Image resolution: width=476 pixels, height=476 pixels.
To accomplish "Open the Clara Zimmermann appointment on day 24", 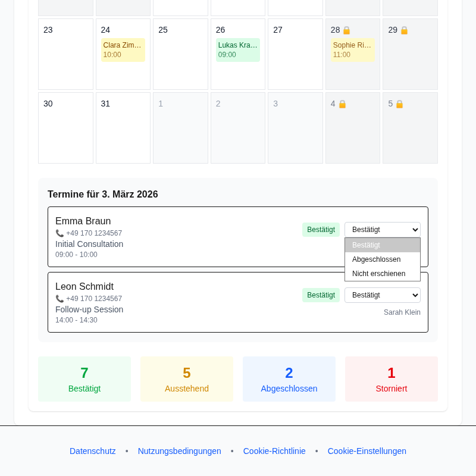I will (123, 50).
